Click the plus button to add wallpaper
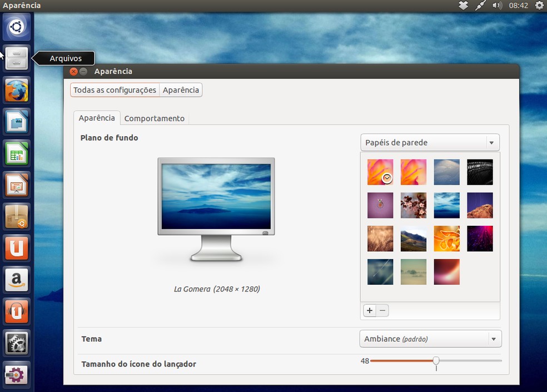The height and width of the screenshot is (392, 547). coord(369,310)
